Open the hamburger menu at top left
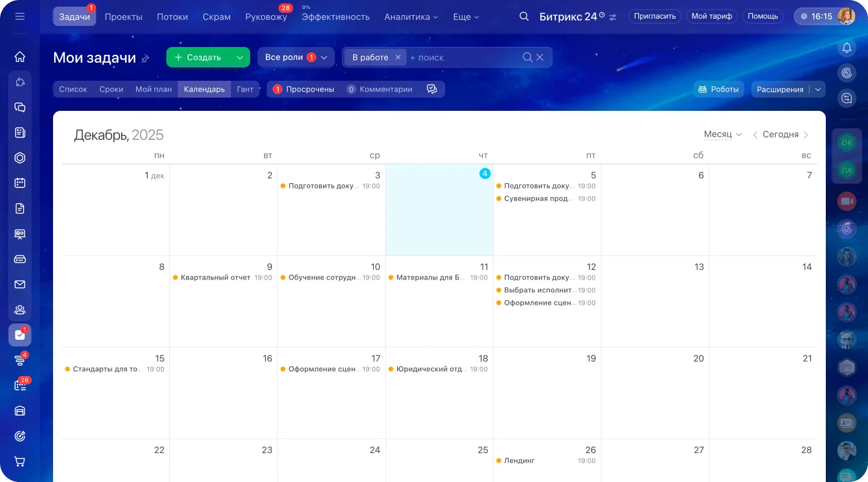Image resolution: width=868 pixels, height=482 pixels. click(x=20, y=16)
